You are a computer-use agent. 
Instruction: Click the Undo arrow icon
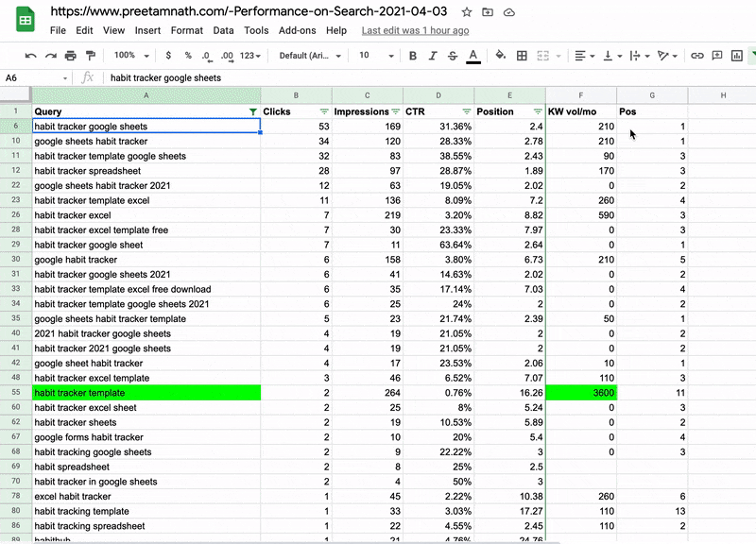coord(30,56)
